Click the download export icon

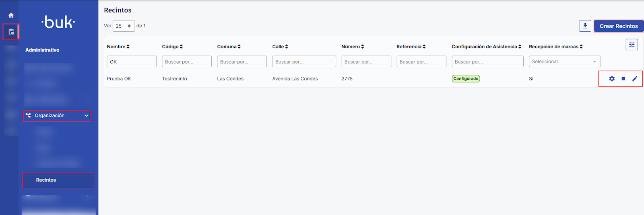coord(585,26)
